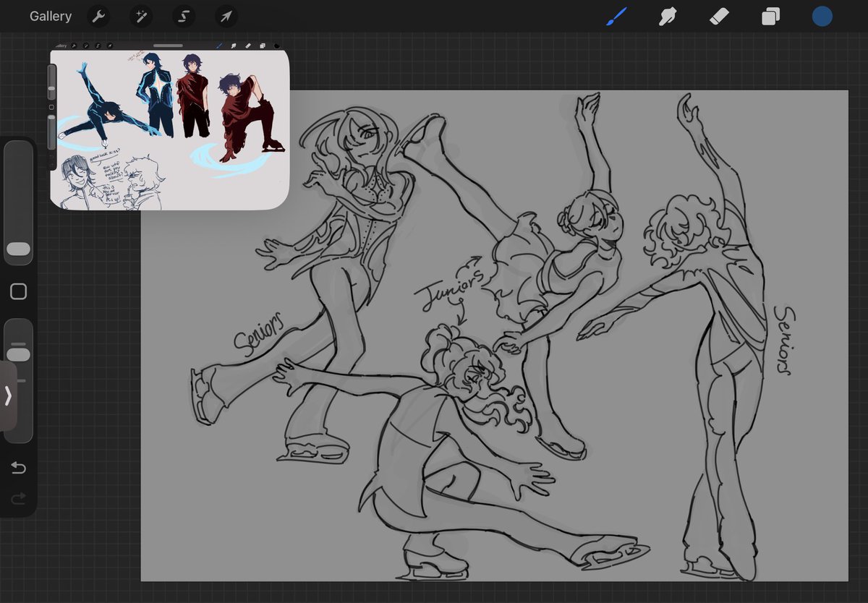Image resolution: width=868 pixels, height=603 pixels.
Task: Tap the grab handle atop the Reference window
Action: tap(169, 46)
